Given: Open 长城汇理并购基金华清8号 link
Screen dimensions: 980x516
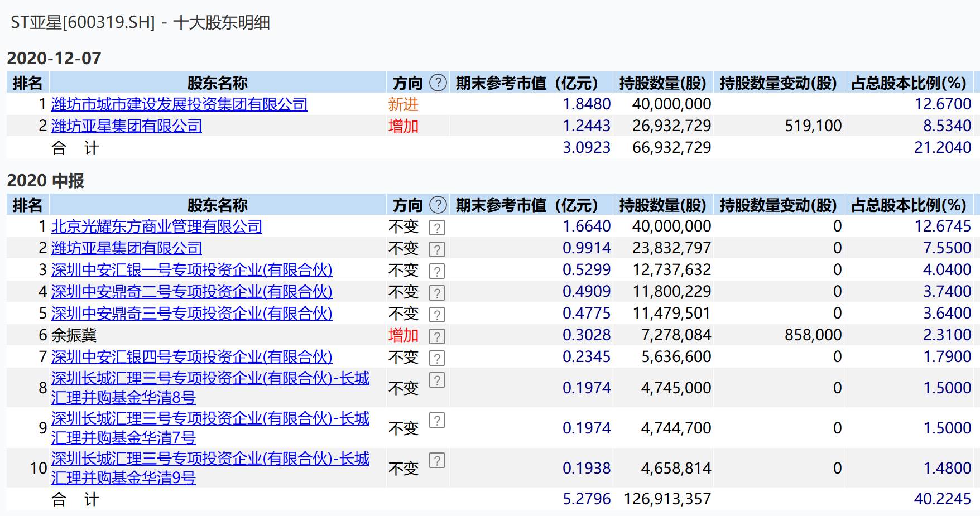Looking at the screenshot, I should tap(210, 388).
